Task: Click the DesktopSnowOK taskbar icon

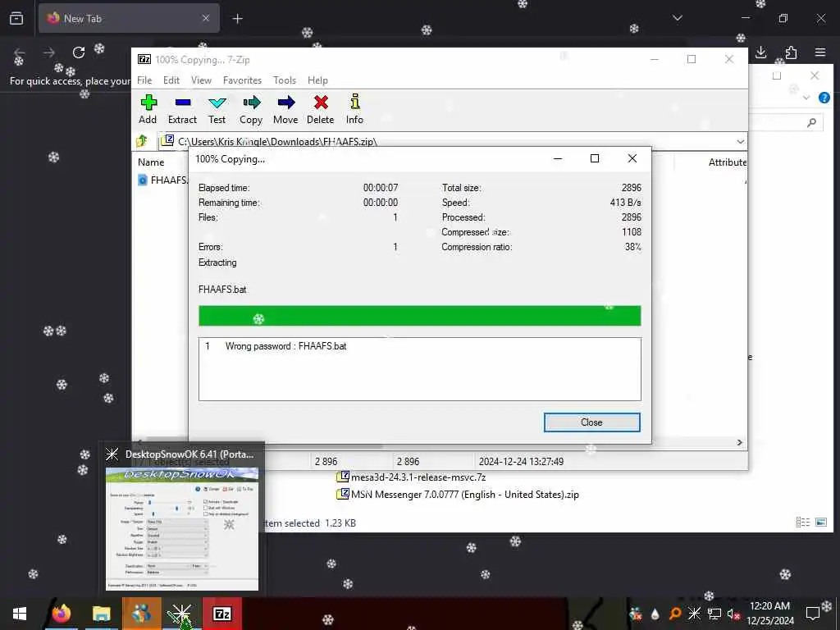Action: pos(181,614)
